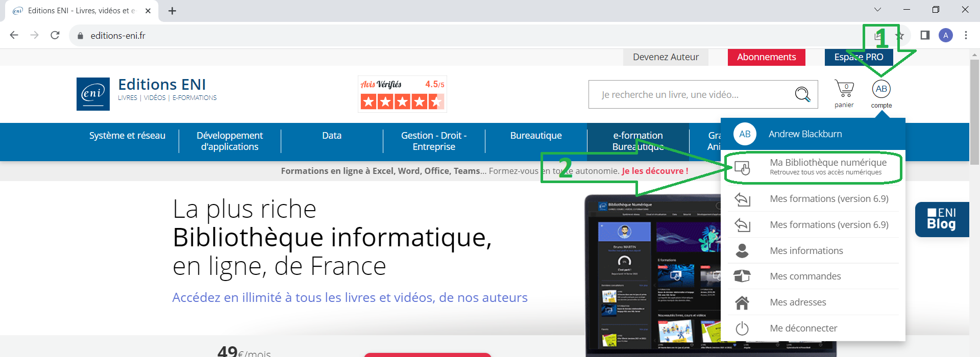
Task: Click the page vertical scrollbar
Action: pos(974,112)
